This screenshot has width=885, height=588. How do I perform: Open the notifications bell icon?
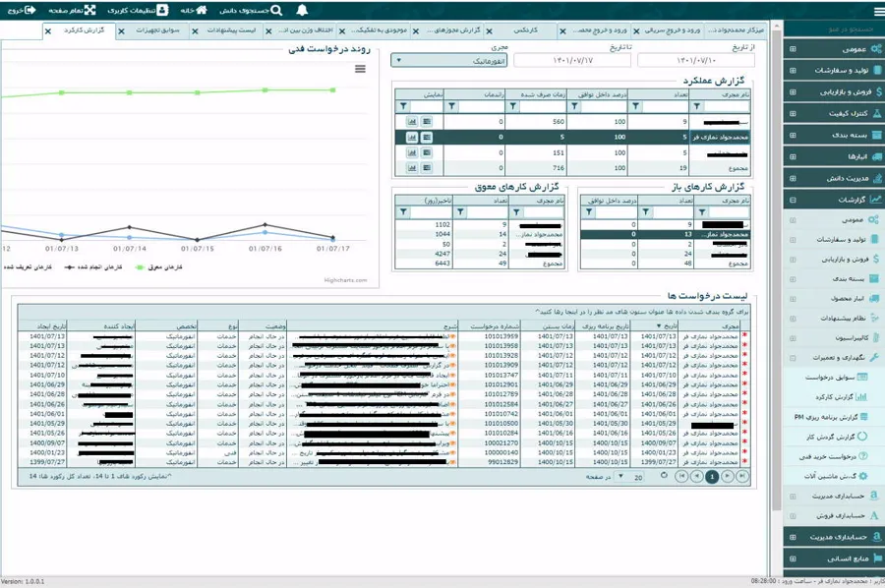click(x=303, y=10)
